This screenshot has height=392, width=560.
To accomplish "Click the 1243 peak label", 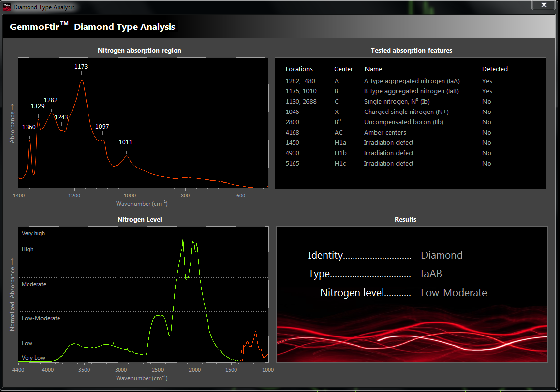I will 61,117.
